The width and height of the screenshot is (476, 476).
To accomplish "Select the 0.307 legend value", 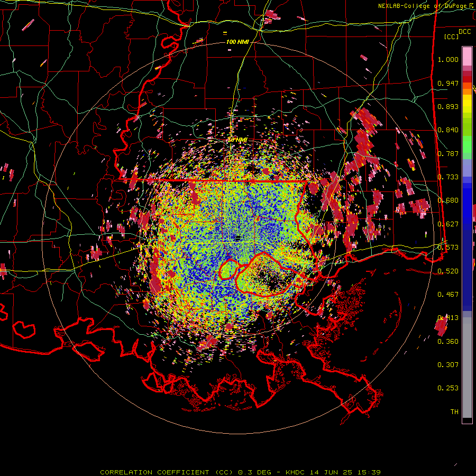I will tap(448, 365).
